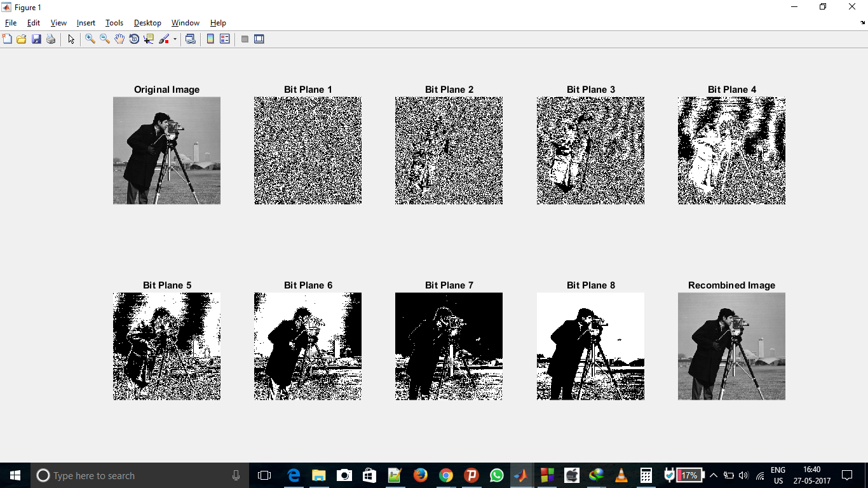Select the Edit Plot arrow tool
Image resolution: width=868 pixels, height=488 pixels.
[71, 39]
